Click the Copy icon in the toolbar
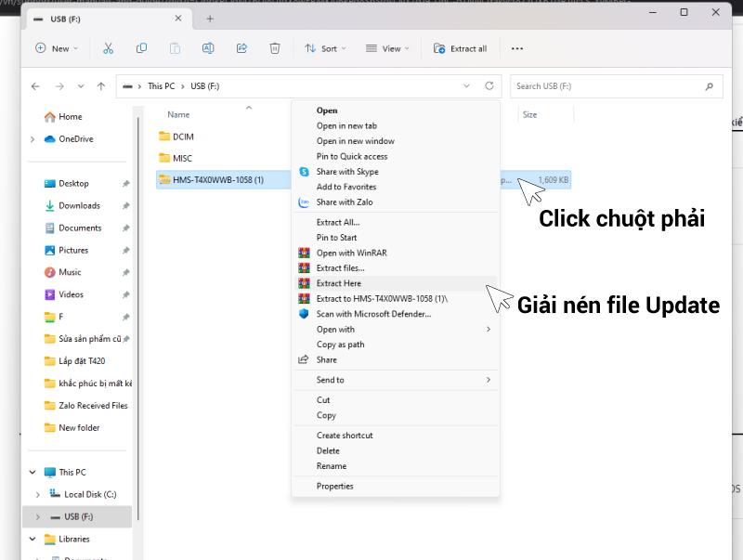Image resolution: width=743 pixels, height=560 pixels. coord(140,48)
